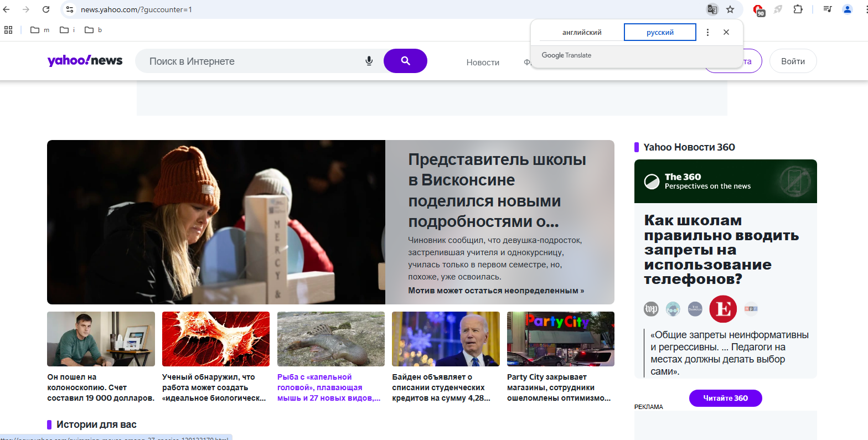Open the translate popup three-dot options menu

coord(707,32)
